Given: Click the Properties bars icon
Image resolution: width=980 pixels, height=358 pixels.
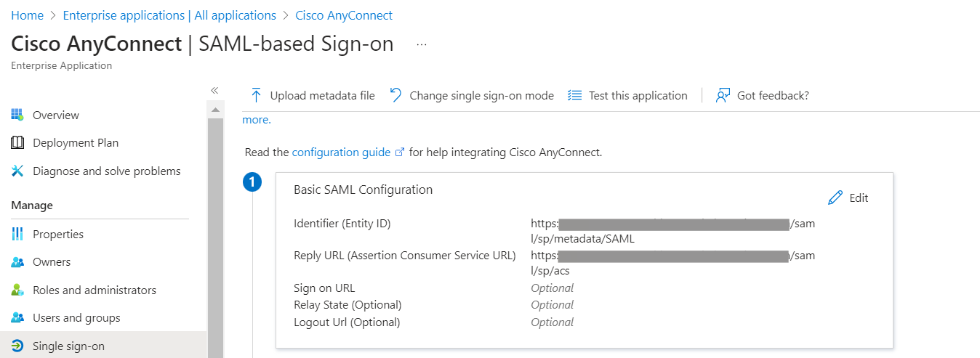Looking at the screenshot, I should [17, 234].
